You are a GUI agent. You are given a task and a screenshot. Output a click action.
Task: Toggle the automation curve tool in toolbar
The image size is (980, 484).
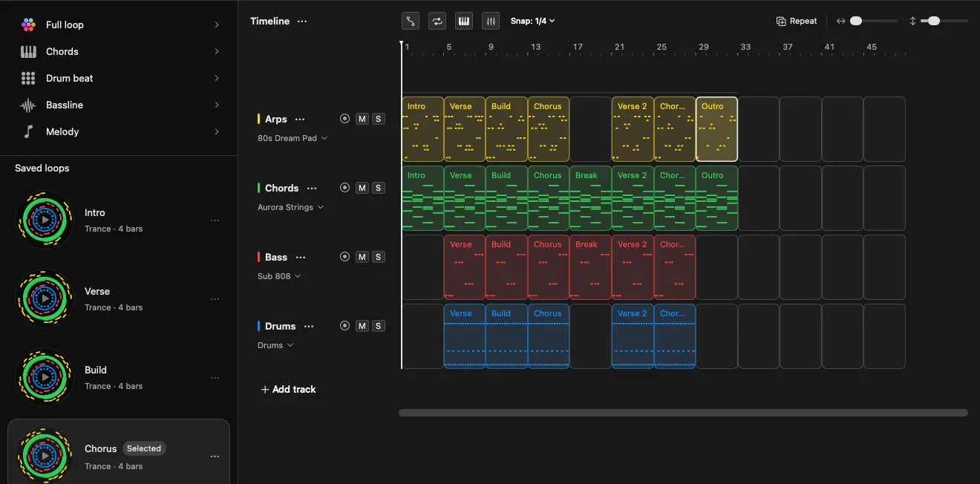411,21
